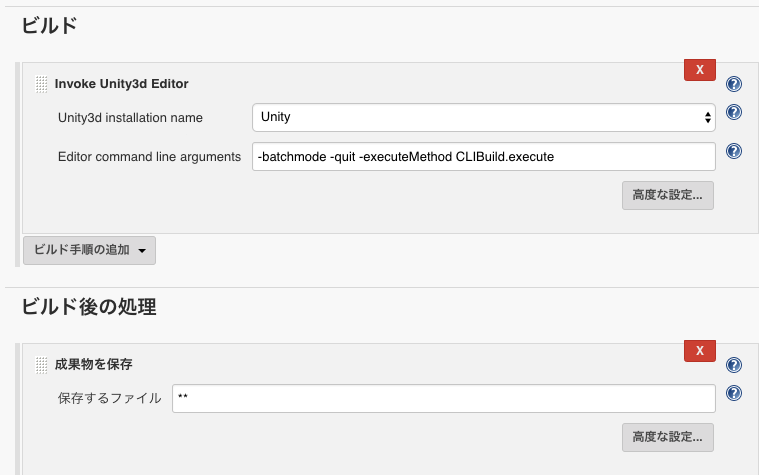
Task: Click the 成果物を保存 title text
Action: click(x=93, y=364)
